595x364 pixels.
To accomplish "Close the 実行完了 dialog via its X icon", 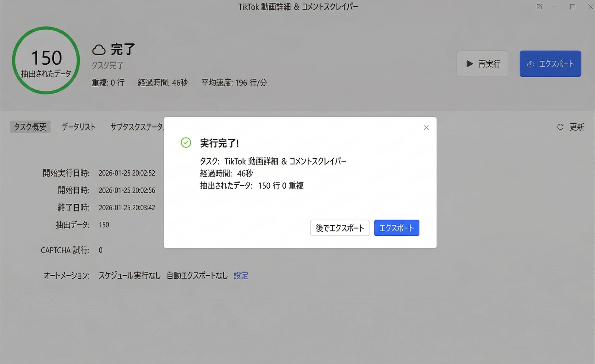I will tap(426, 127).
